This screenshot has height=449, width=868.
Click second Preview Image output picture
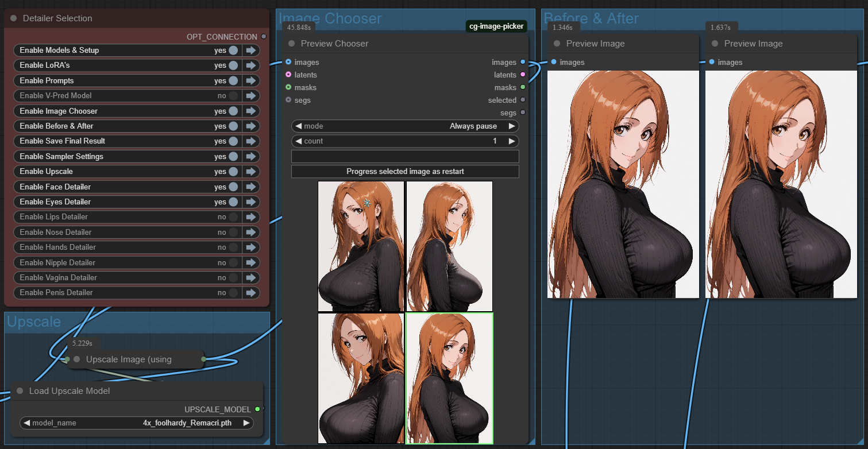tap(781, 184)
